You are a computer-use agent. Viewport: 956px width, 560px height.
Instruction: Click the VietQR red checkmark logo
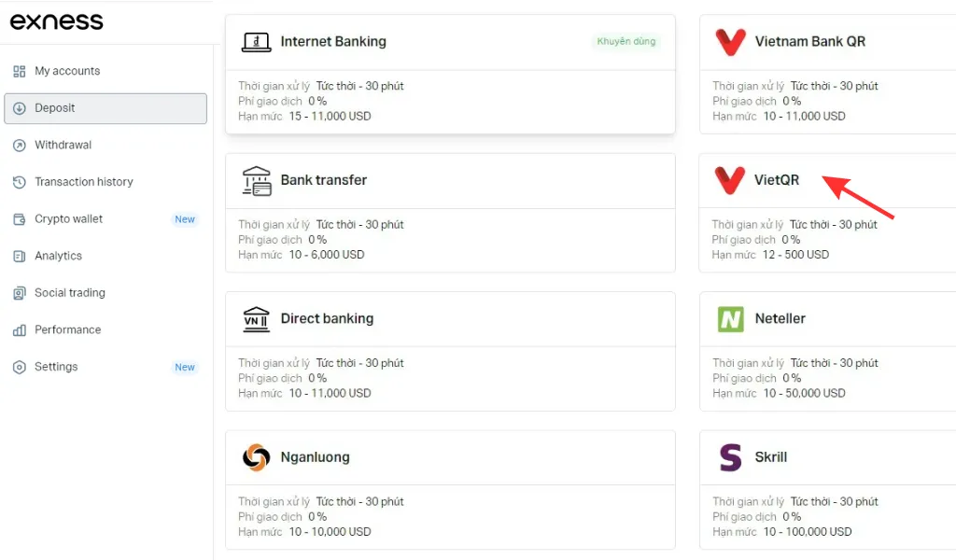[x=729, y=180]
